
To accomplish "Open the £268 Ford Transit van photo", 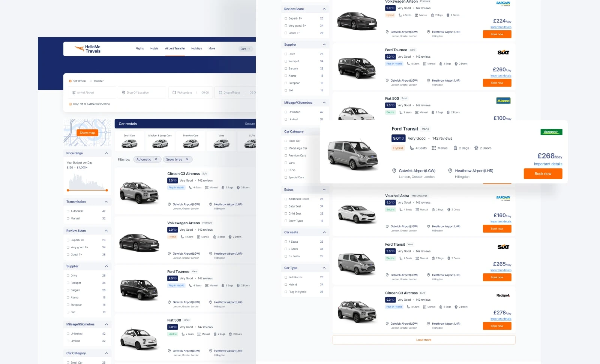I will [353, 154].
